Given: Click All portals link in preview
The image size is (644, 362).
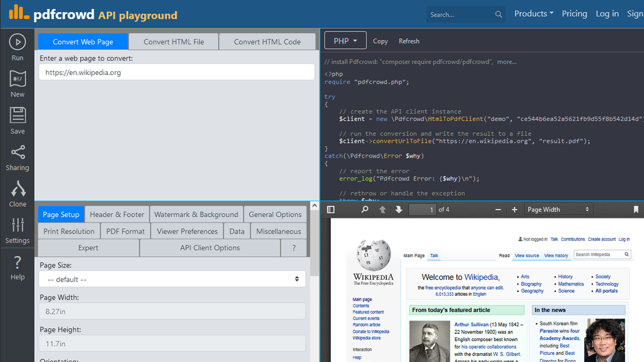Looking at the screenshot, I should [606, 291].
